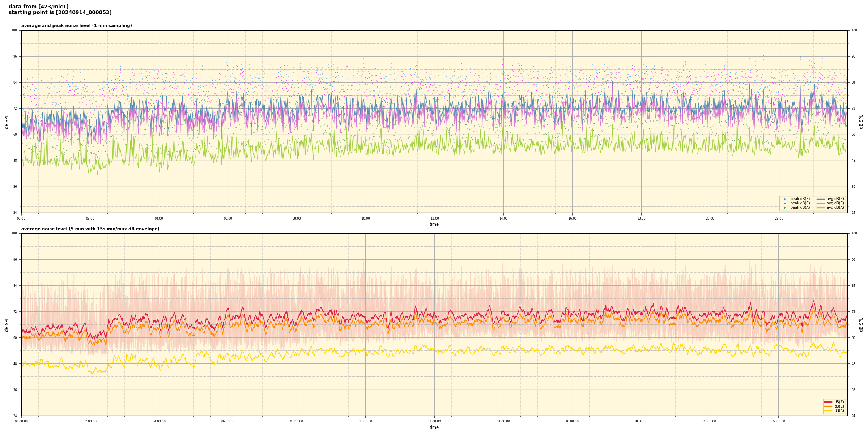Click the avg dB(A) legend entry
Screen dimensions: 868x434
pyautogui.click(x=835, y=208)
